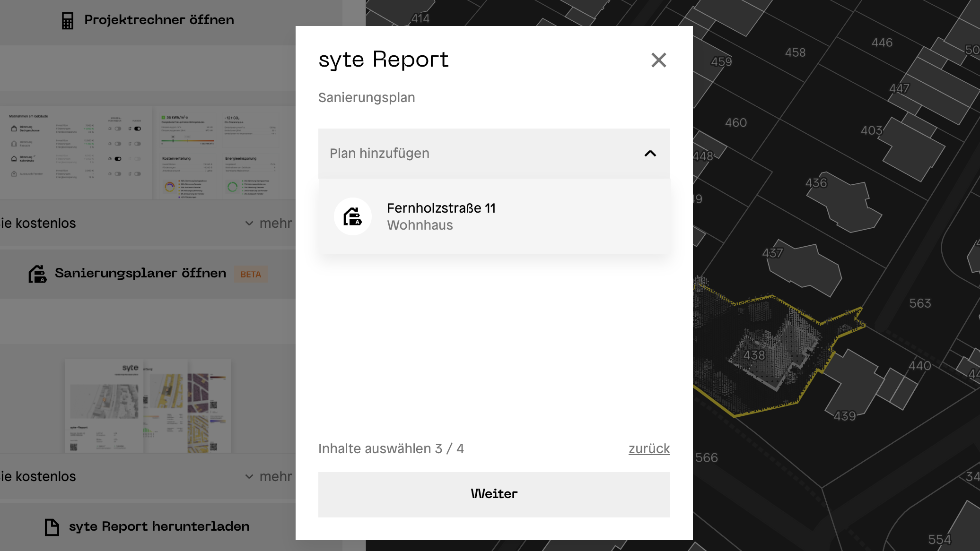Open Projektrechner öffnen
The width and height of the screenshot is (980, 551).
(159, 20)
